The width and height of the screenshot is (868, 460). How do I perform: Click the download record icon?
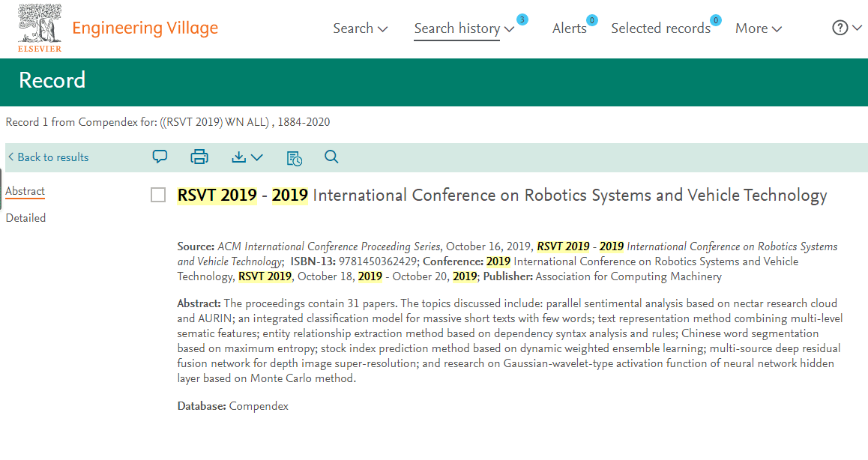pos(247,157)
